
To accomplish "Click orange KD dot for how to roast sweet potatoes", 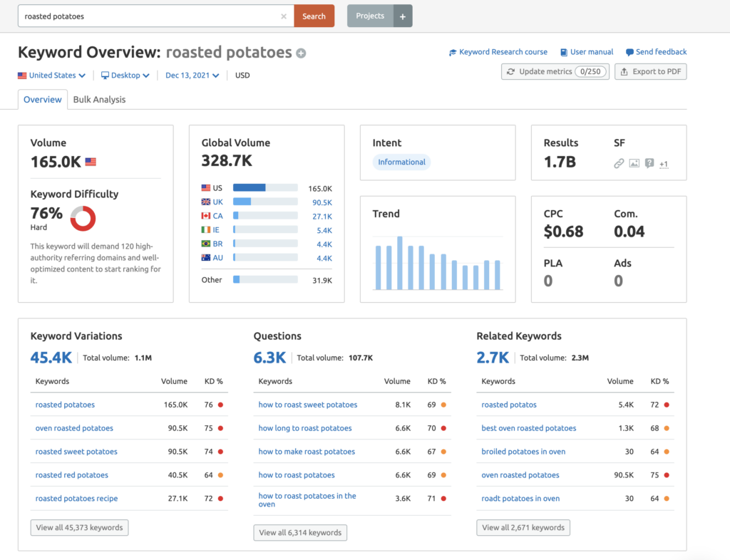I will tap(443, 405).
